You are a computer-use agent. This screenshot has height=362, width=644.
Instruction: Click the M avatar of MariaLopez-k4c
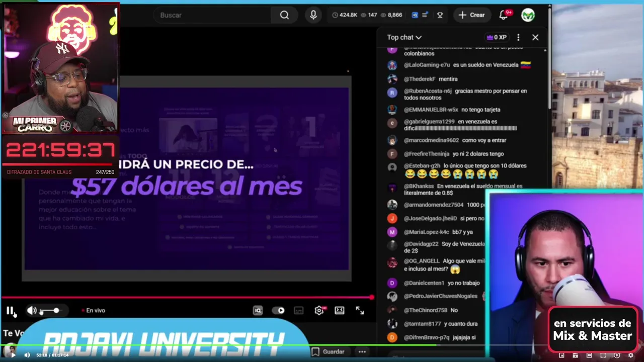coord(392,232)
